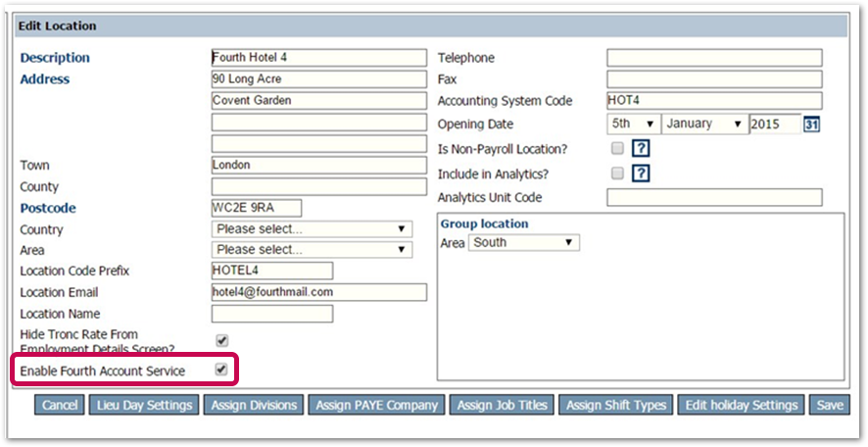Open the Opening Date calendar picker icon
This screenshot has width=868, height=447.
(x=811, y=124)
